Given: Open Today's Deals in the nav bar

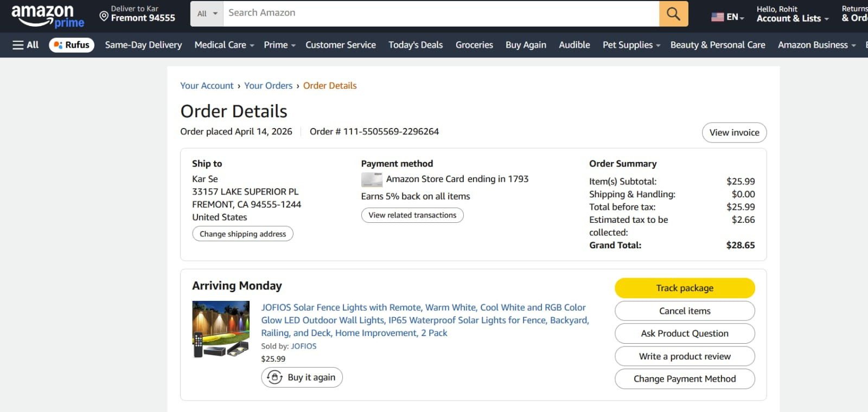Looking at the screenshot, I should pyautogui.click(x=416, y=45).
